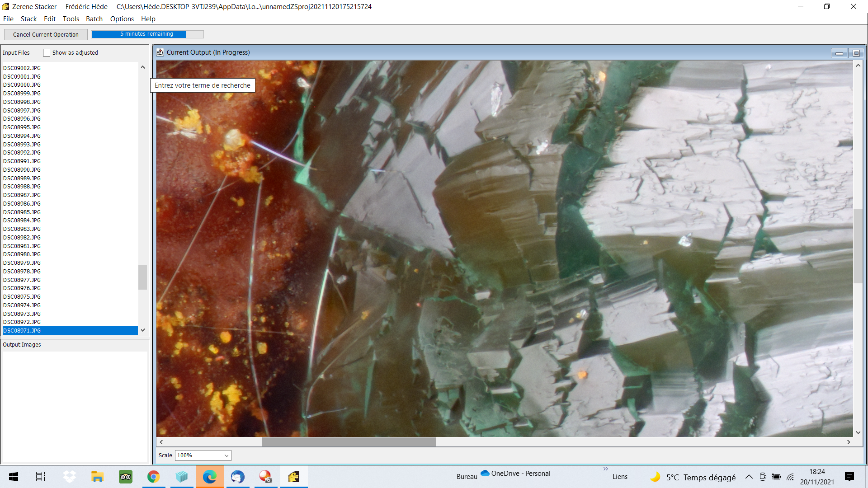This screenshot has height=488, width=868.
Task: Enable the Show as adjusted checkbox
Action: coord(47,53)
